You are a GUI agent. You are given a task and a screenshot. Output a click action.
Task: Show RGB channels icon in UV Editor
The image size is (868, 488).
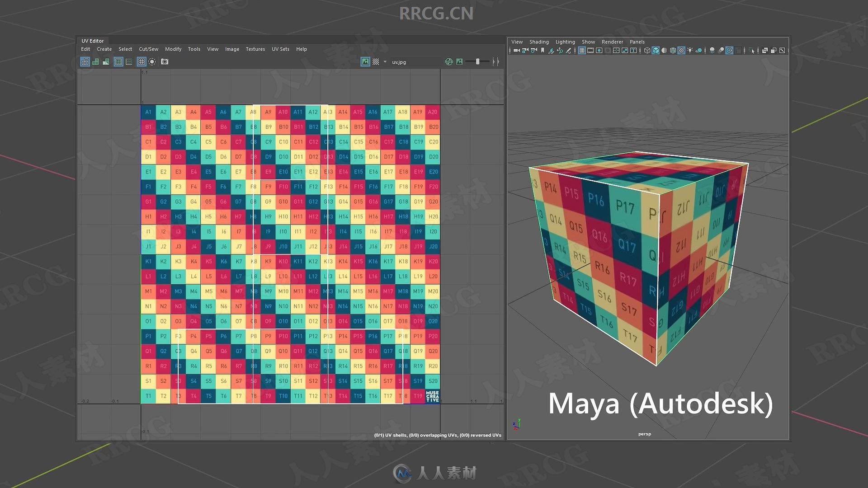(x=449, y=62)
